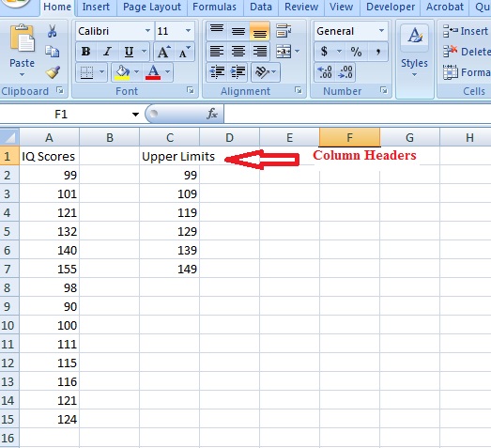
Task: Toggle Underline formatting
Action: [129, 52]
